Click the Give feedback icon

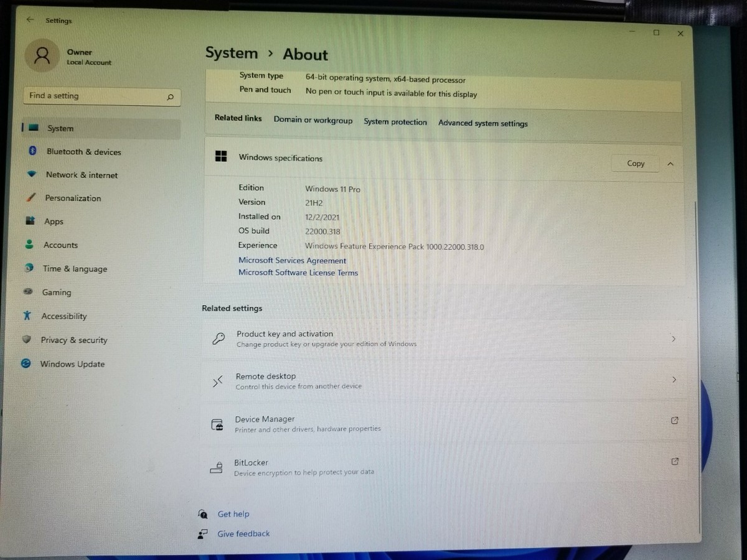(x=202, y=534)
